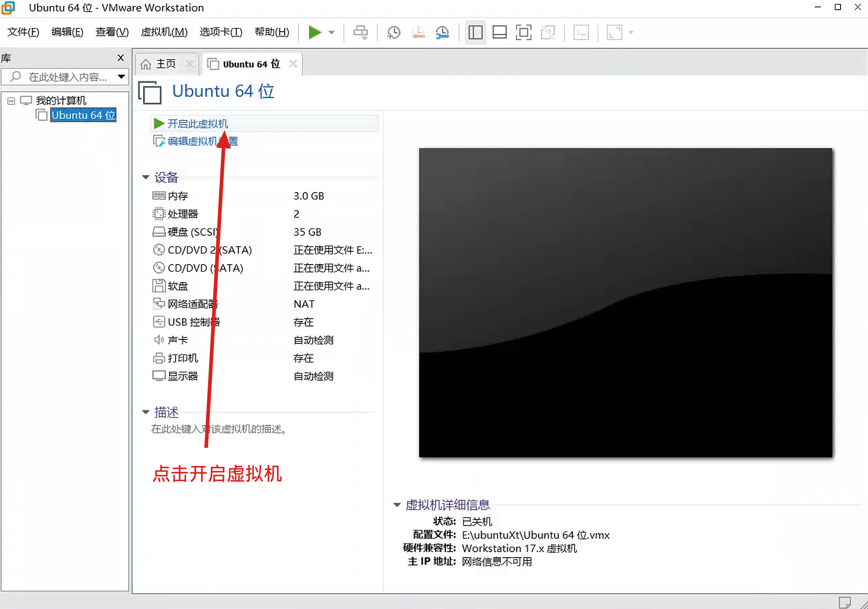Collapse the 设备 section

click(x=146, y=177)
